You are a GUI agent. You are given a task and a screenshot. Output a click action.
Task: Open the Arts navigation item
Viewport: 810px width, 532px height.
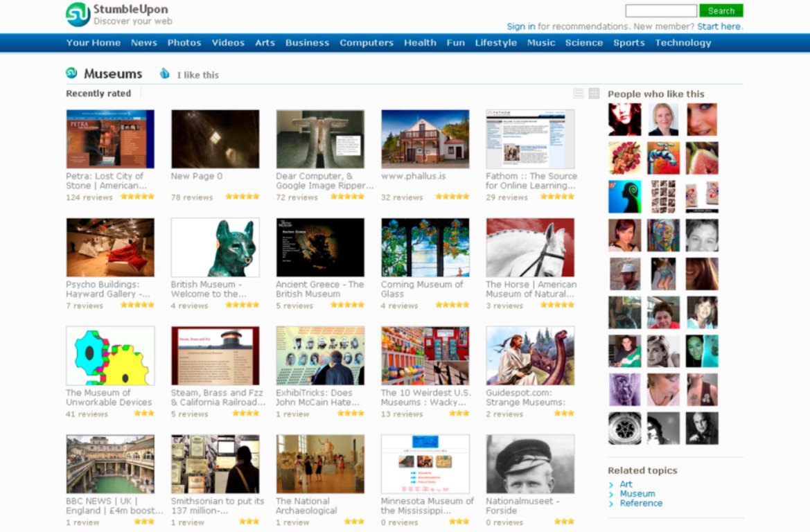(x=265, y=43)
